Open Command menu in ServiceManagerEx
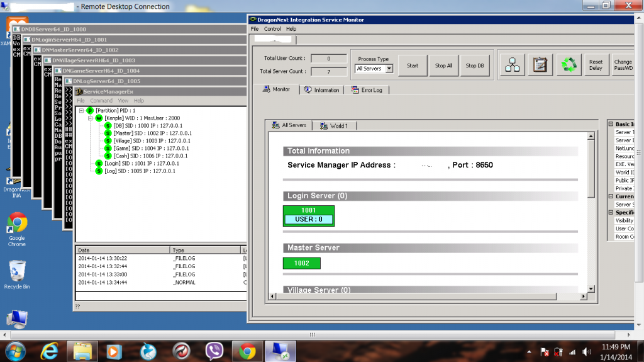644x362 pixels. (x=101, y=101)
